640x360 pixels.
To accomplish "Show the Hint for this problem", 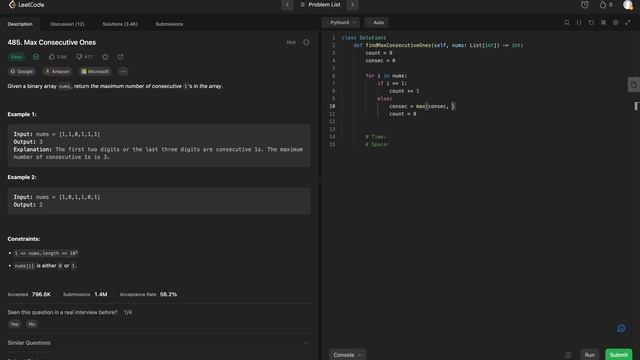I will pyautogui.click(x=291, y=42).
